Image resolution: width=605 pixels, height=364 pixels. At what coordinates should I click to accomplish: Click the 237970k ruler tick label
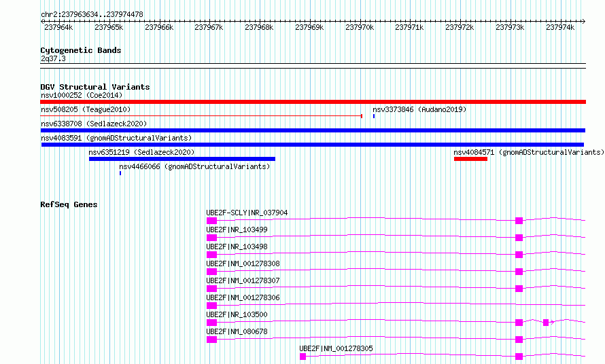pyautogui.click(x=360, y=27)
